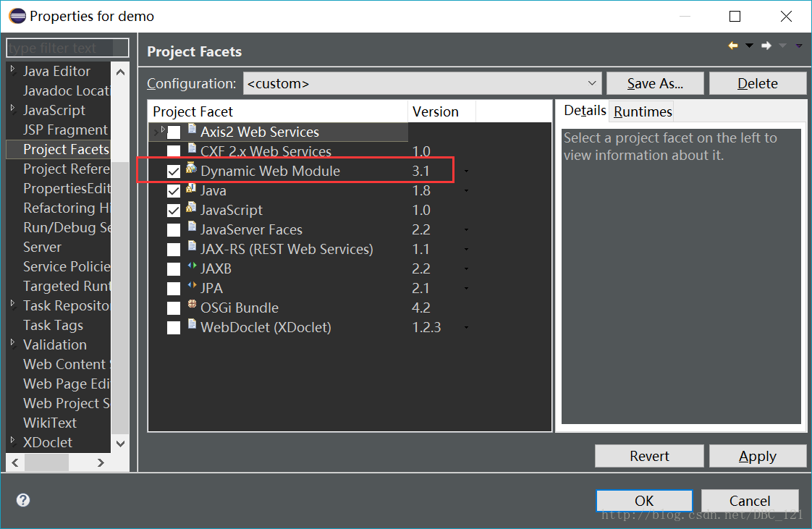
Task: Click the forward navigation arrow icon
Action: (x=766, y=46)
